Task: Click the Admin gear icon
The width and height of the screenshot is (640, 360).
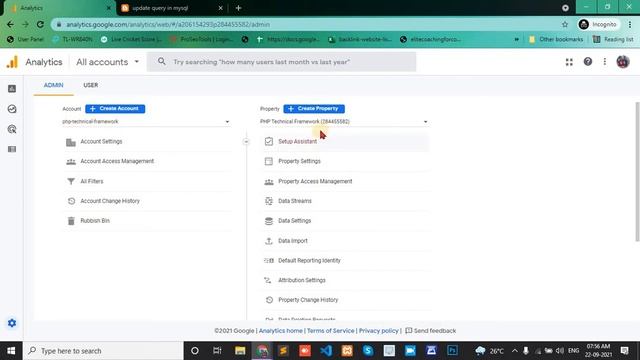Action: (x=12, y=323)
